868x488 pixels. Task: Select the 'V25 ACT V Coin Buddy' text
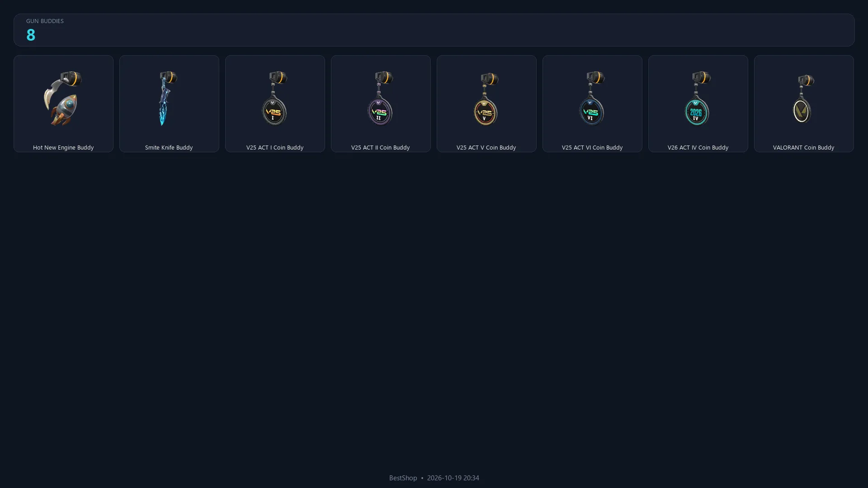point(486,147)
